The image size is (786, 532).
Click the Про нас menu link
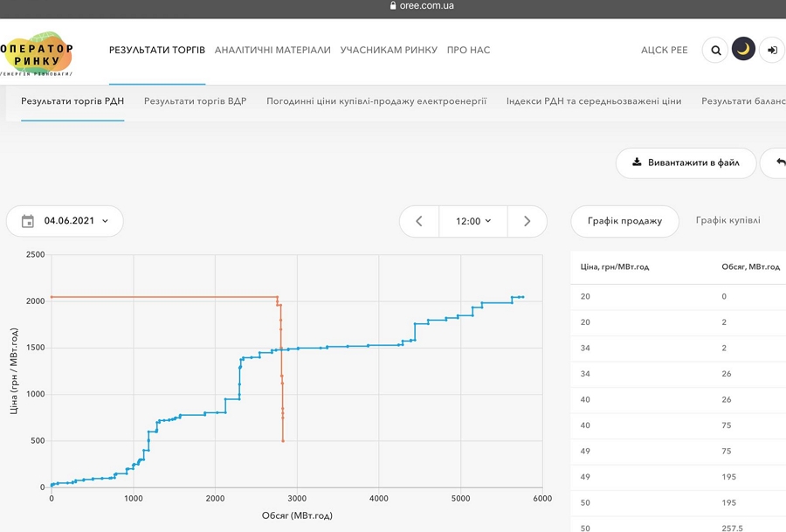(x=469, y=50)
